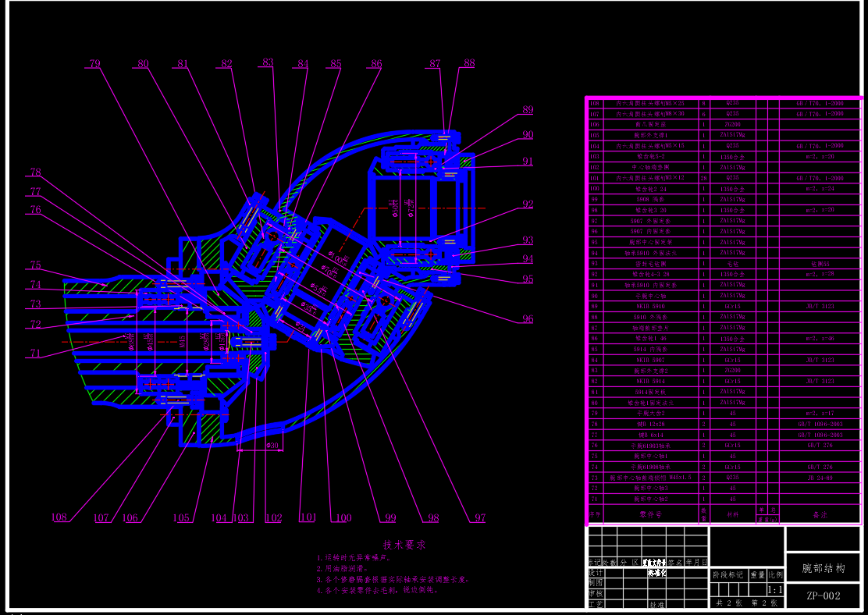Select the balloon label 88
This screenshot has height=615, width=868.
pyautogui.click(x=468, y=64)
